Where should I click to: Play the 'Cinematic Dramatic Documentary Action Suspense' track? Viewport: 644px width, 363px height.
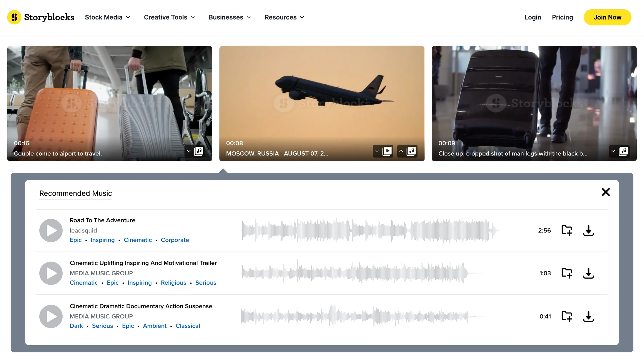click(51, 316)
